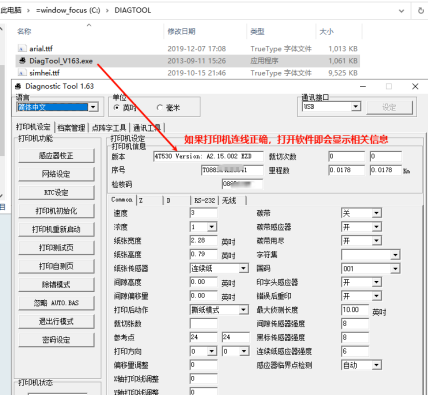Viewport: 428px width, 395px height.
Task: Click the 打印机初始化 button
Action: pos(56,211)
